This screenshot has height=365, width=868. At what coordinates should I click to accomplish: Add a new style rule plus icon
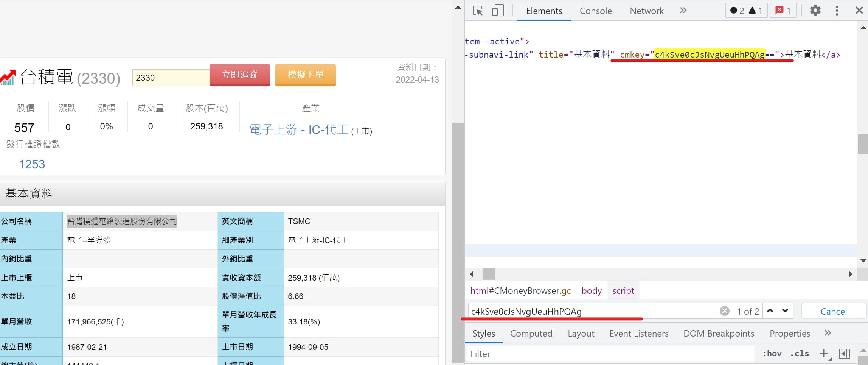[x=824, y=354]
